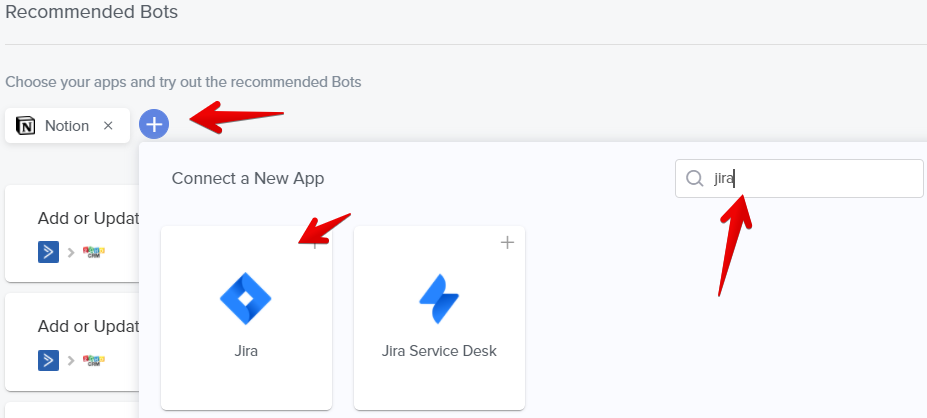Click the blue plus button to add app
The image size is (927, 418).
pos(154,125)
